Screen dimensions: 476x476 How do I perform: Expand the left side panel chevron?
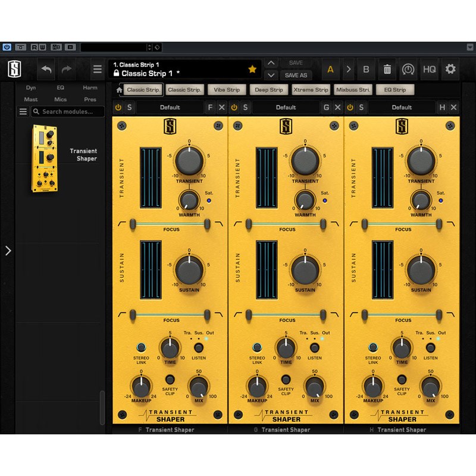point(8,250)
